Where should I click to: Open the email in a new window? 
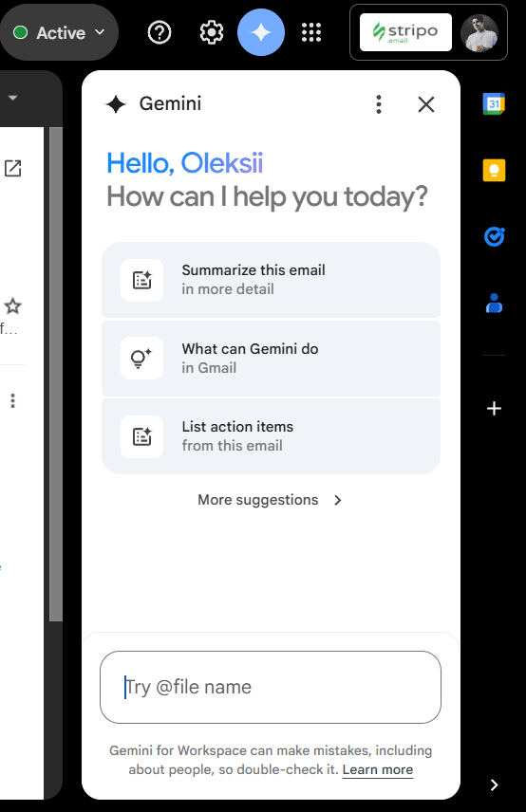[12, 168]
